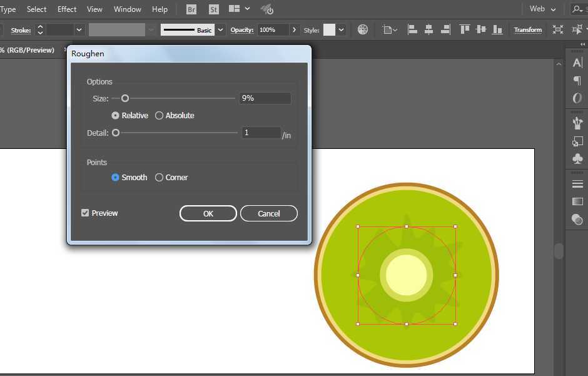Open the Symbols panel club icon

click(x=577, y=159)
